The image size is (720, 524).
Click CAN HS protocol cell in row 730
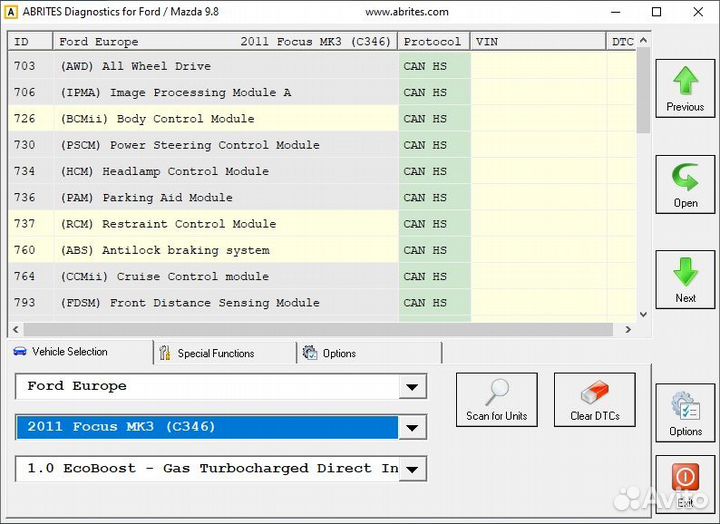click(434, 145)
